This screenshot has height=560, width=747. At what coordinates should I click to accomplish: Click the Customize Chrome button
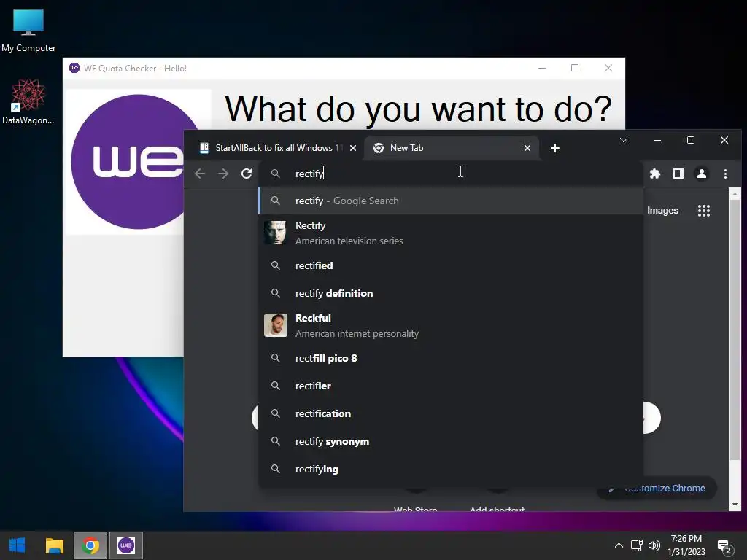point(657,488)
